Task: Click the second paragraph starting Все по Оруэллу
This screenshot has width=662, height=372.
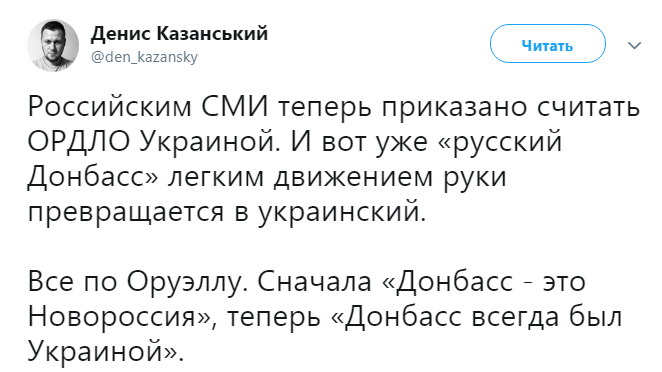Action: [x=325, y=315]
